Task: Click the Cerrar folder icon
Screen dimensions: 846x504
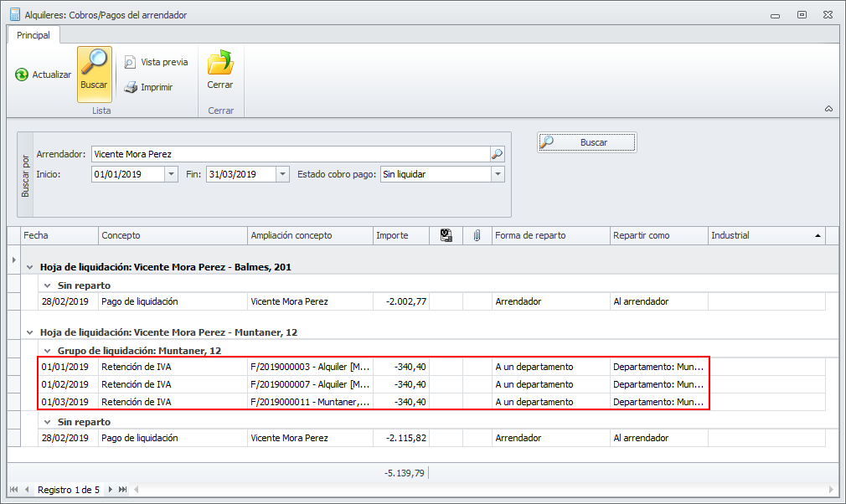Action: pos(219,64)
